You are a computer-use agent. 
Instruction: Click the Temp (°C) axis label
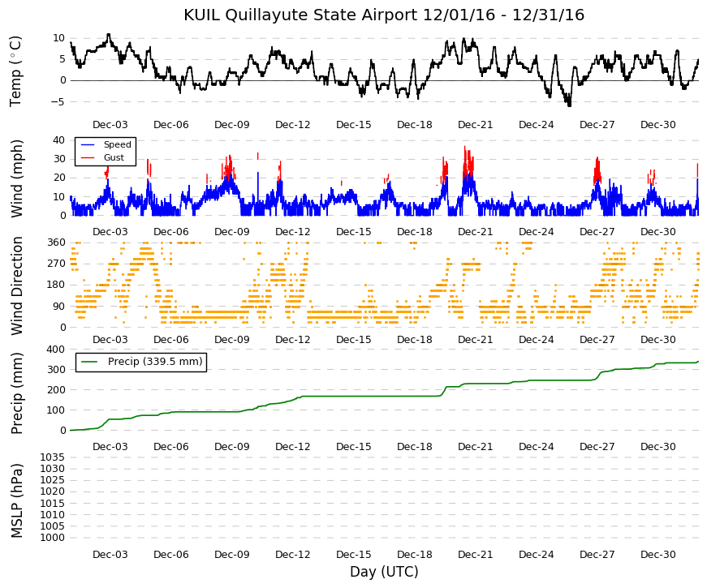[15, 71]
